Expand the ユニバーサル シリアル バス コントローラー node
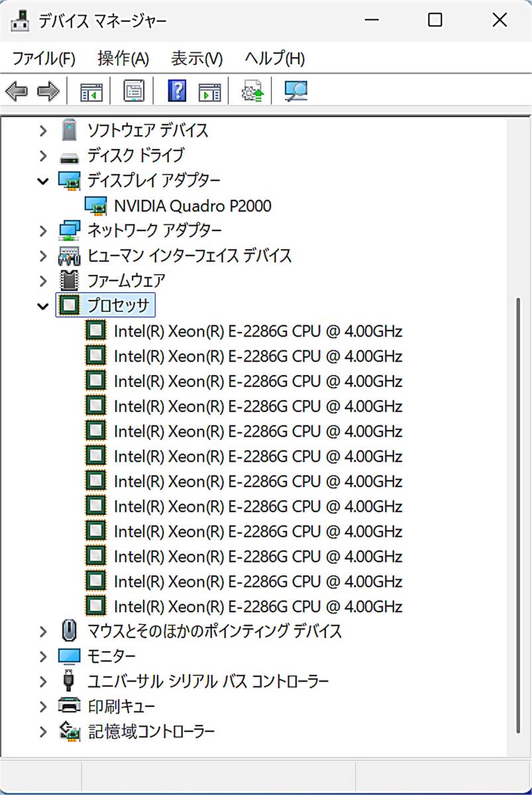The image size is (532, 795). (x=43, y=681)
